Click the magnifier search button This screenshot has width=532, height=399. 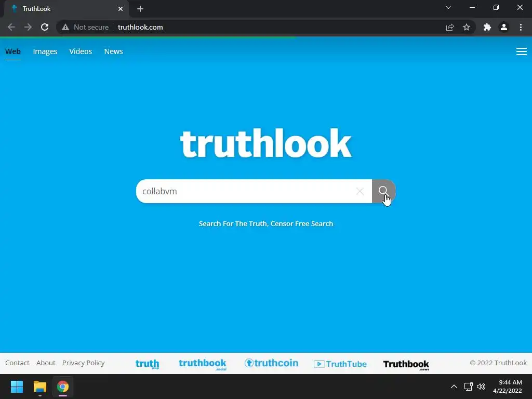pyautogui.click(x=384, y=191)
